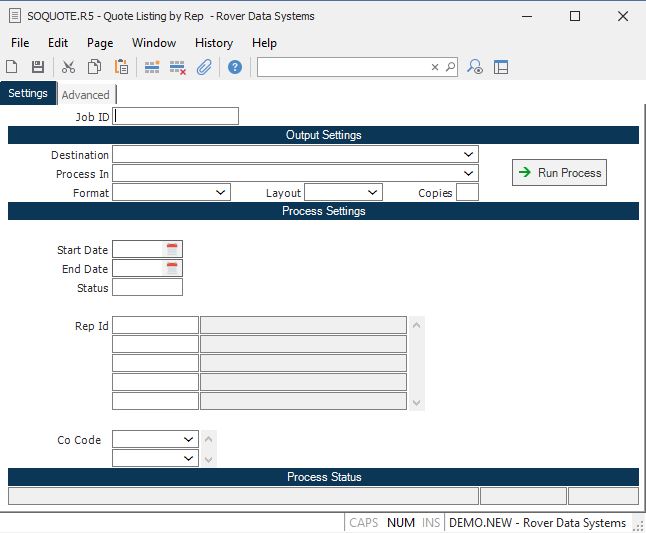The width and height of the screenshot is (646, 533).
Task: Clear the toolbar search box with X
Action: pos(435,67)
